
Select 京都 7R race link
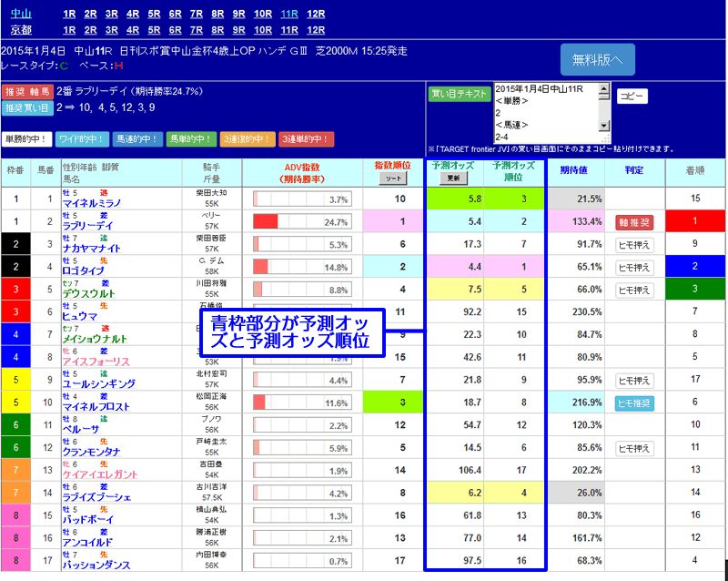(x=197, y=30)
